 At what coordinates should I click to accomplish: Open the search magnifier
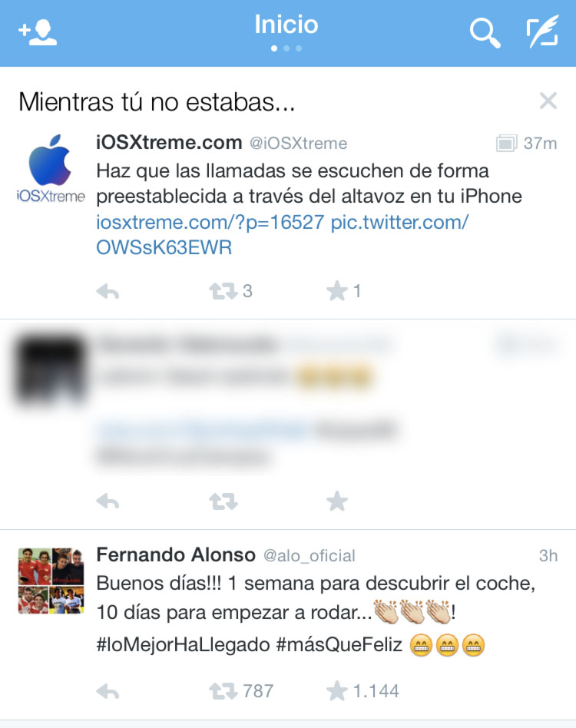click(x=485, y=33)
